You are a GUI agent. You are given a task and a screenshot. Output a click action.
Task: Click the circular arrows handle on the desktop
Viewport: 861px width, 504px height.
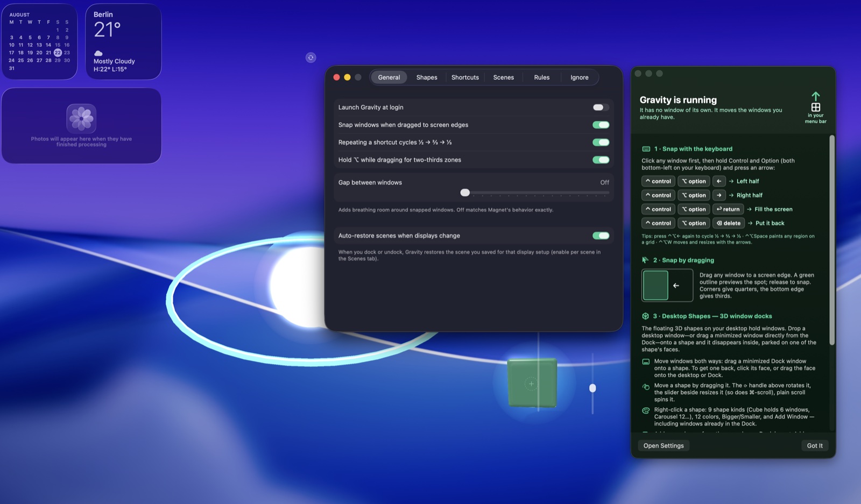click(x=310, y=58)
